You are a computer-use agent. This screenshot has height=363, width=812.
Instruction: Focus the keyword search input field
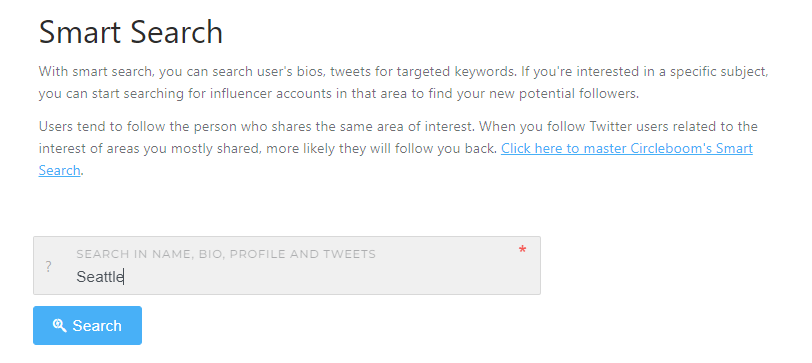pos(287,266)
